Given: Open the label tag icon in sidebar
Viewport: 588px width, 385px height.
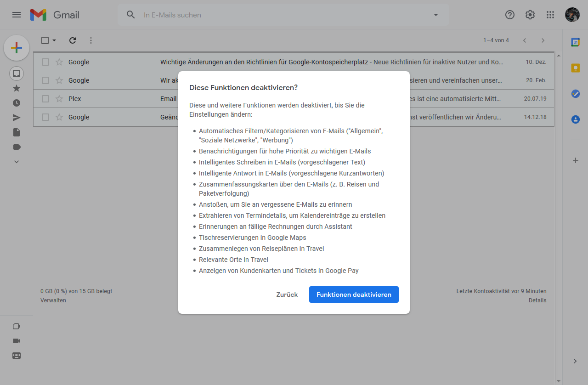Looking at the screenshot, I should tap(17, 147).
